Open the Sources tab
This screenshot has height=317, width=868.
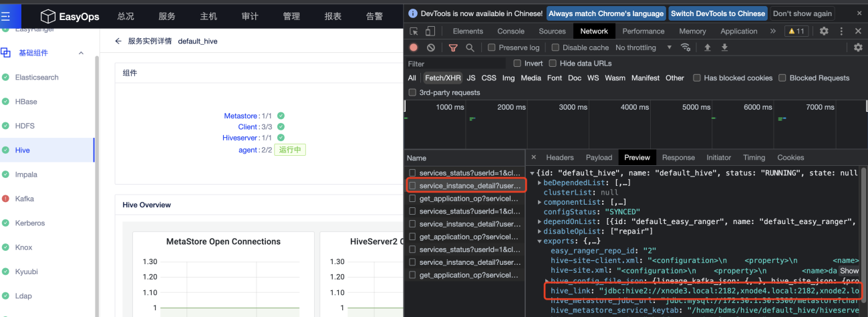click(x=552, y=31)
